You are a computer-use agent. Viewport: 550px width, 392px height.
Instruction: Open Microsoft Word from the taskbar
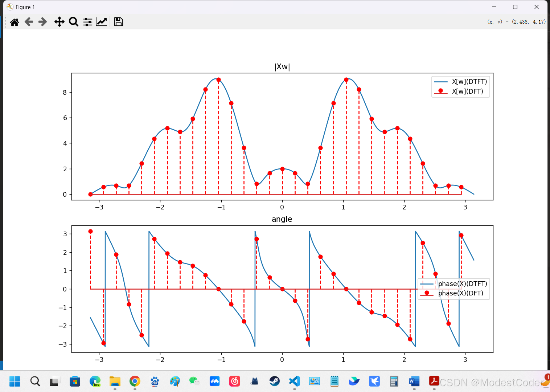(x=414, y=381)
